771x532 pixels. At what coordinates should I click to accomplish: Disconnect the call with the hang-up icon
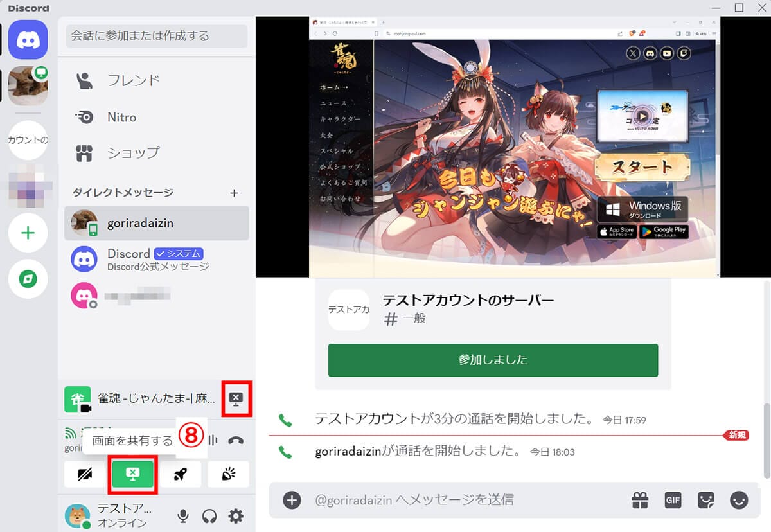[236, 440]
